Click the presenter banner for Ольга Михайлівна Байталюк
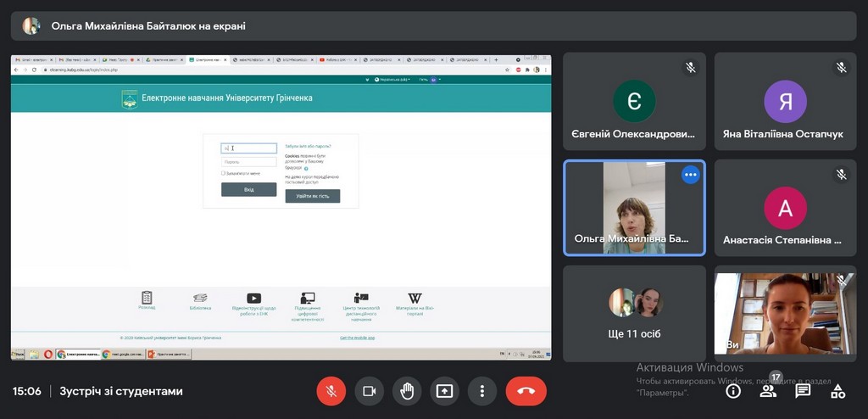The width and height of the screenshot is (868, 419). click(148, 26)
